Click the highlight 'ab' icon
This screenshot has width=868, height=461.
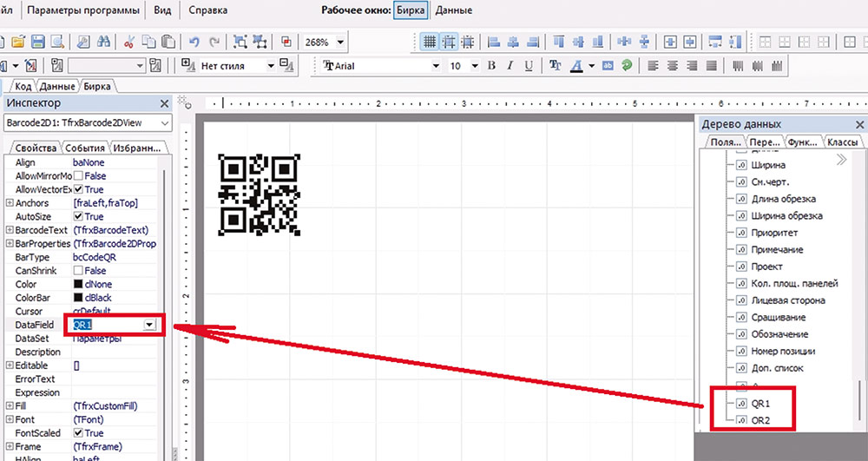tap(608, 66)
